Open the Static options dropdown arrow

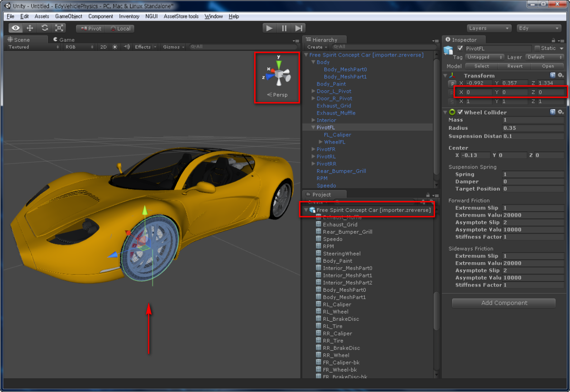tap(561, 48)
